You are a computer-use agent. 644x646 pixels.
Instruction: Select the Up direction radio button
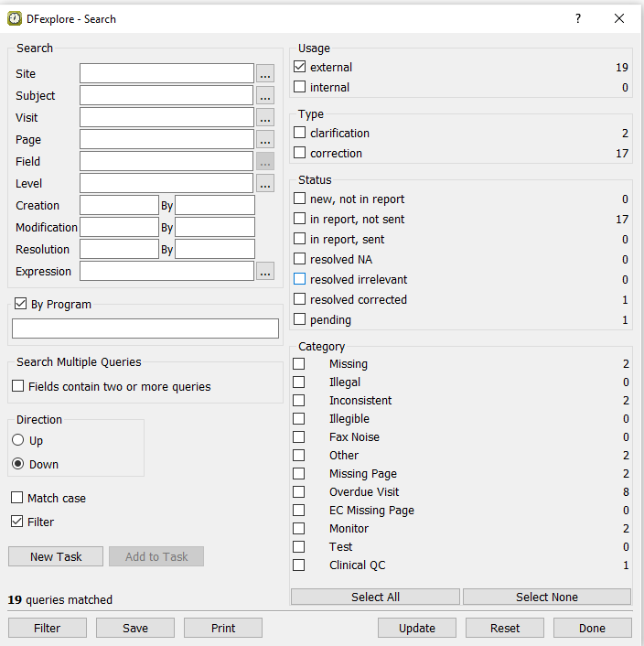pyautogui.click(x=18, y=440)
